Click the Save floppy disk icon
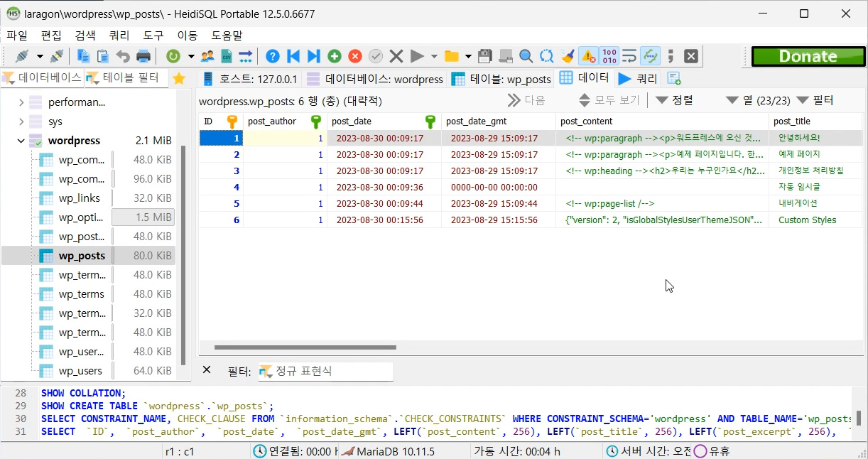This screenshot has width=868, height=459. (486, 56)
